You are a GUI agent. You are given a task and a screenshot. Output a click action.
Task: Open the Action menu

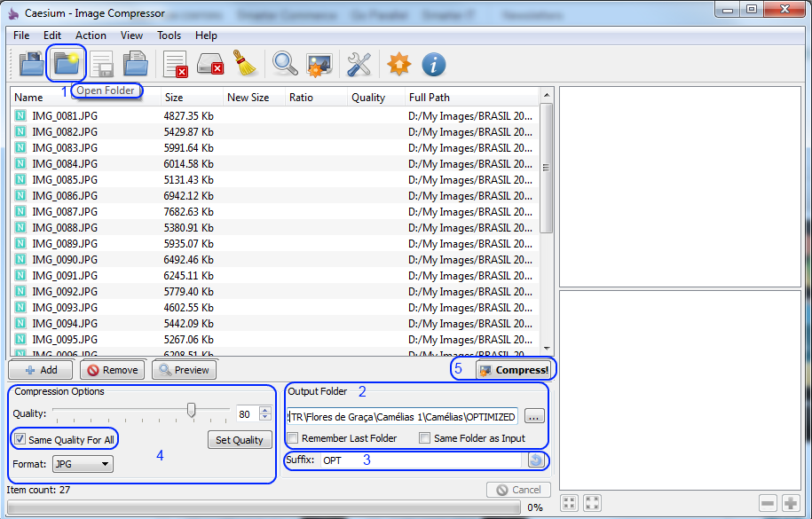91,35
